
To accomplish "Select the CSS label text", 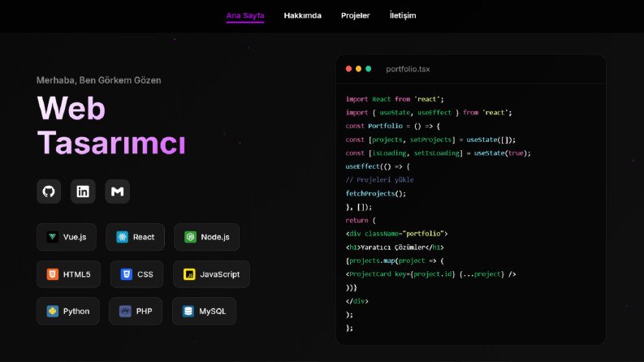I will click(x=145, y=274).
